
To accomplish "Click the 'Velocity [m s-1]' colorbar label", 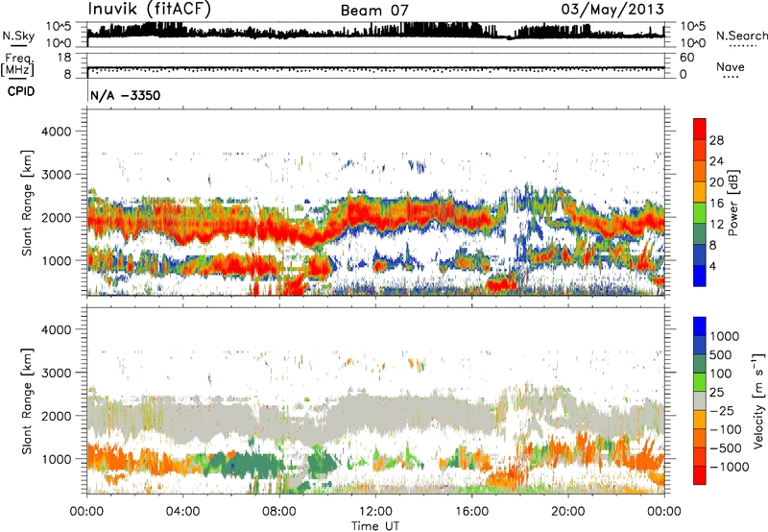I will 759,400.
